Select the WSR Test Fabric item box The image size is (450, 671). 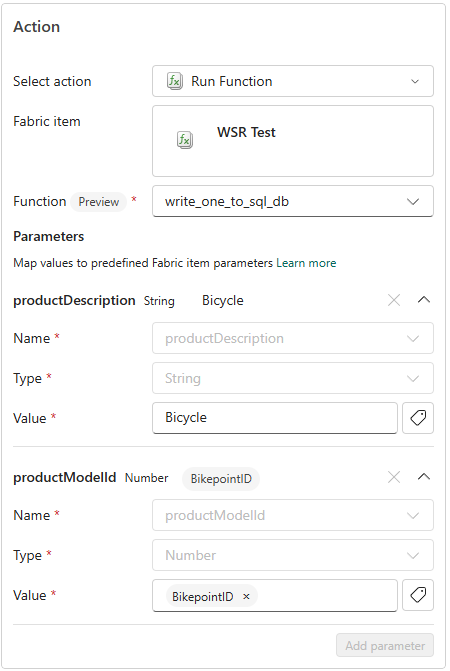tap(293, 141)
